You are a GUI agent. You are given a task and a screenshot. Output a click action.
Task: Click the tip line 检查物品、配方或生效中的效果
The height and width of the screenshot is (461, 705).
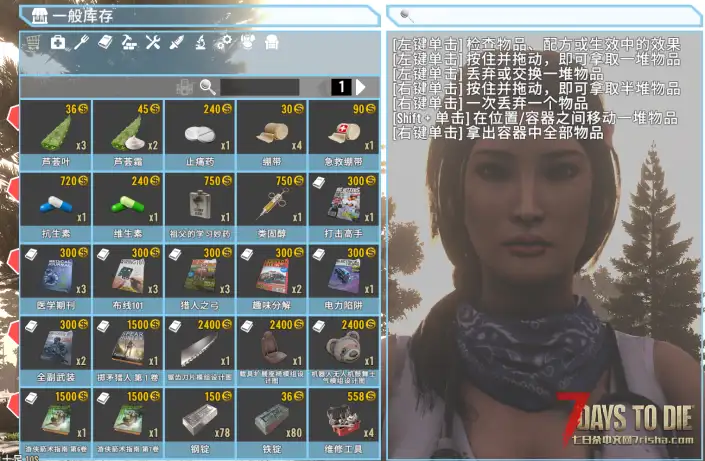573,45
